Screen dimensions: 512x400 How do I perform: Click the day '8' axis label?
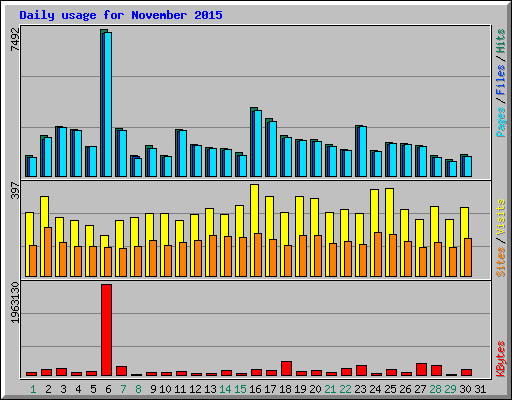pos(138,389)
